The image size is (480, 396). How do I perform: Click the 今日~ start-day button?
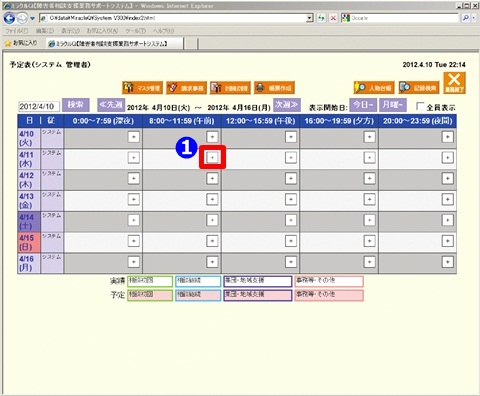pos(363,105)
